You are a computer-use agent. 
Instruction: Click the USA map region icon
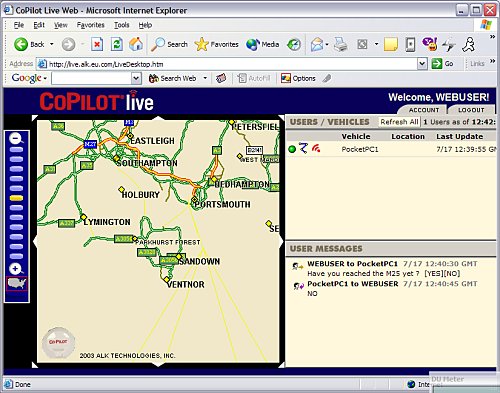pos(17,284)
